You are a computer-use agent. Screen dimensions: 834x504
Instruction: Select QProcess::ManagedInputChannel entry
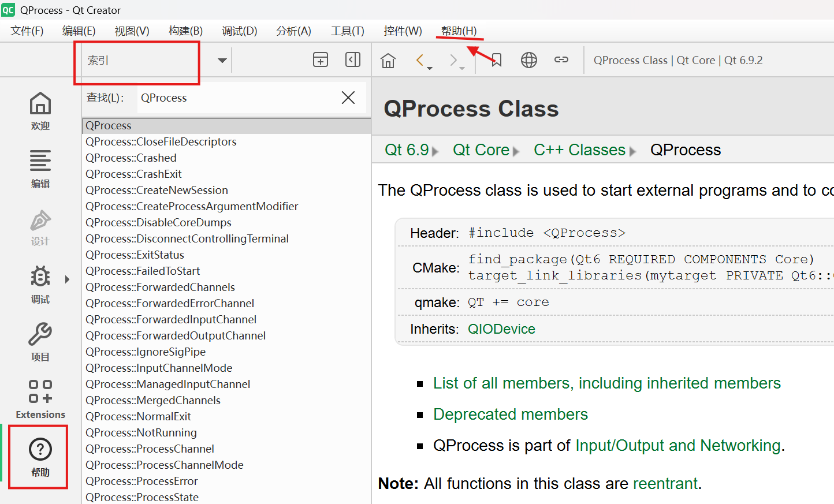coord(226,384)
